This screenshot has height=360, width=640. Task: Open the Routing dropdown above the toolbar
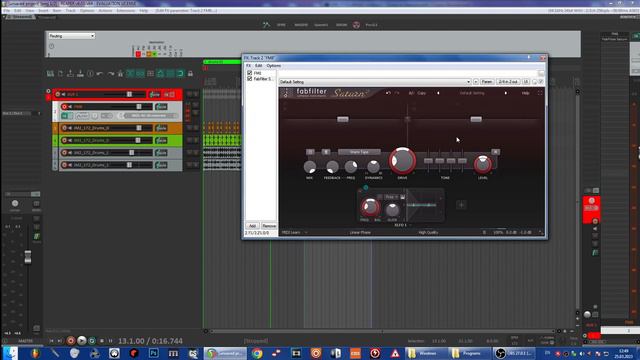71,36
